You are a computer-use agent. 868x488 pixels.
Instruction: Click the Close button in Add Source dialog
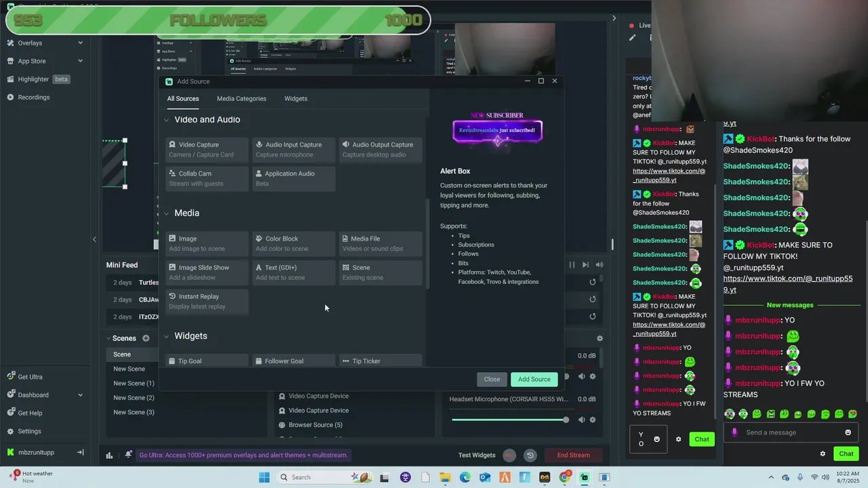[492, 380]
